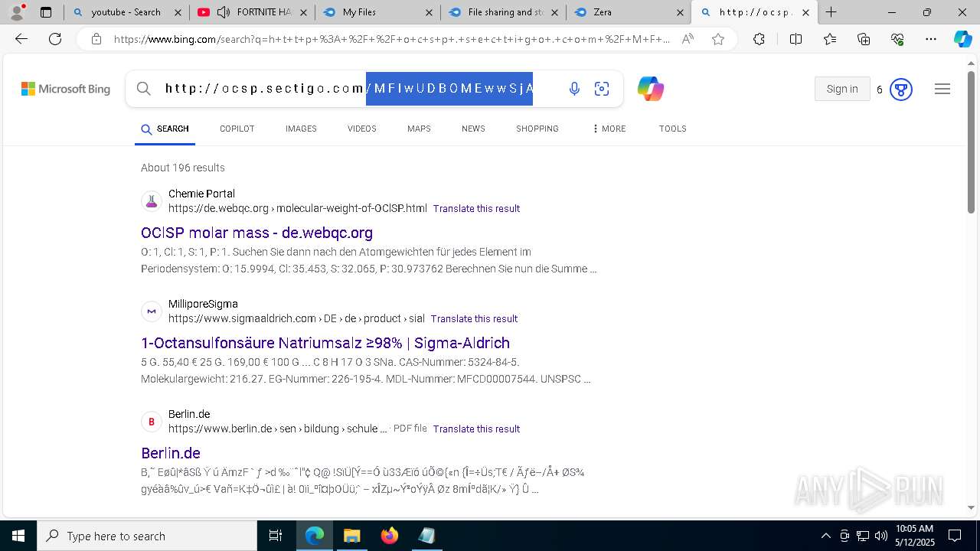This screenshot has width=980, height=551.
Task: Click the MilliporeSigma site favicon
Action: (x=152, y=311)
